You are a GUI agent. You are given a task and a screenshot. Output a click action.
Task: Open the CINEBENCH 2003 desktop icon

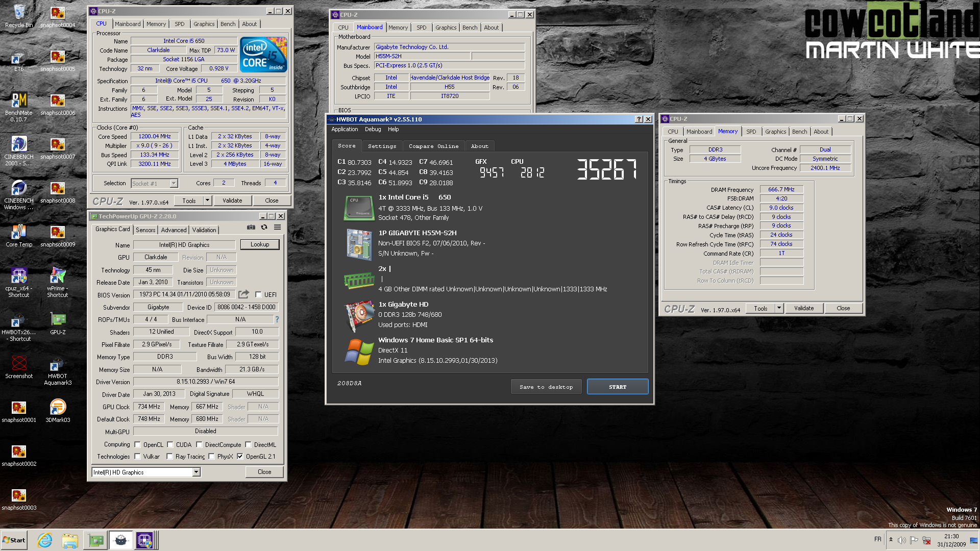(19, 151)
